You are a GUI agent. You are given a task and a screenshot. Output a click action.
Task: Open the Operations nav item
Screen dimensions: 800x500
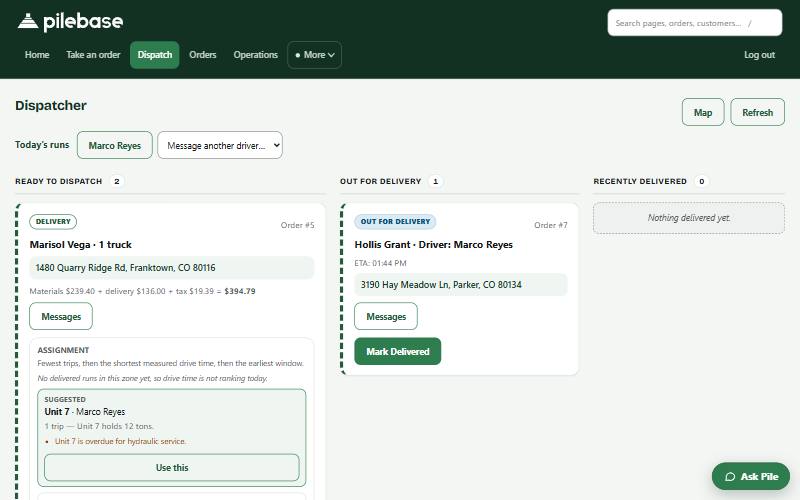pyautogui.click(x=256, y=55)
